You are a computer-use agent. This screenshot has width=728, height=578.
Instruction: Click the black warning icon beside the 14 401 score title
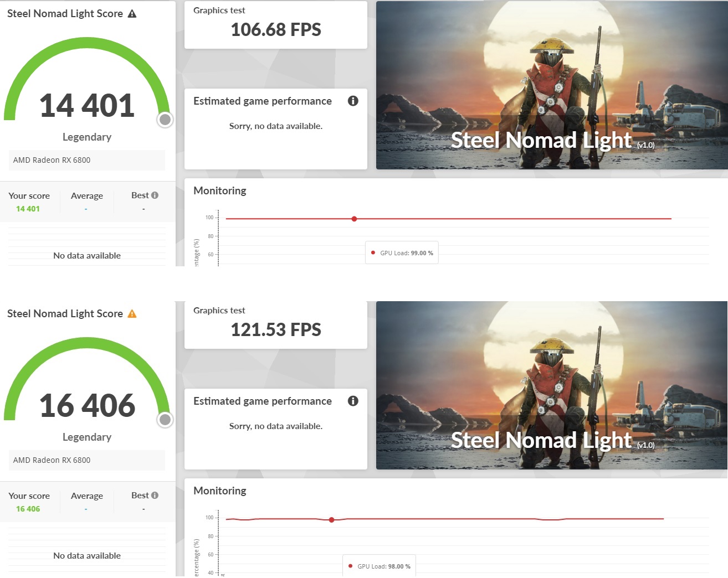pos(132,14)
